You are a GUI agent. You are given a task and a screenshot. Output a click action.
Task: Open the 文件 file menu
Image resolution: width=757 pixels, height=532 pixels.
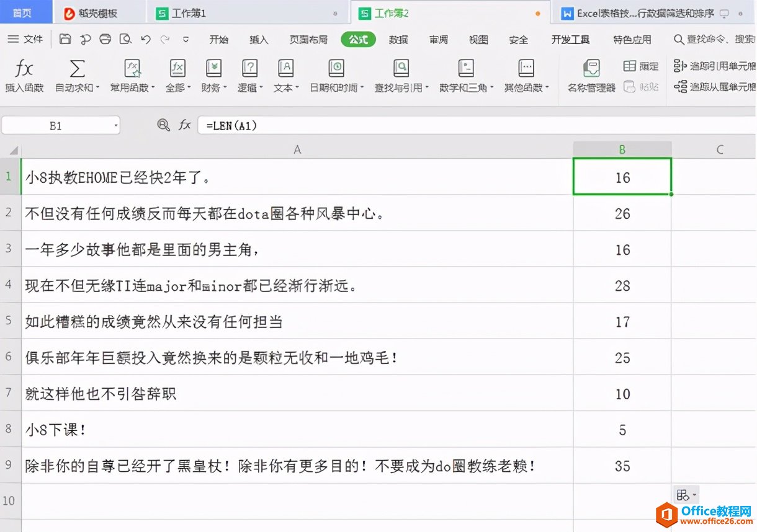point(25,39)
